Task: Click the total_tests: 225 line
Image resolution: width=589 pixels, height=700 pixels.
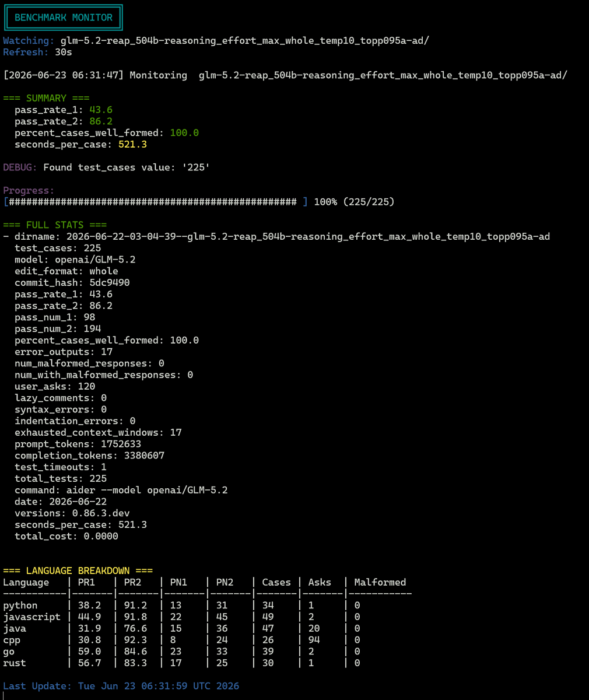Action: pyautogui.click(x=61, y=478)
